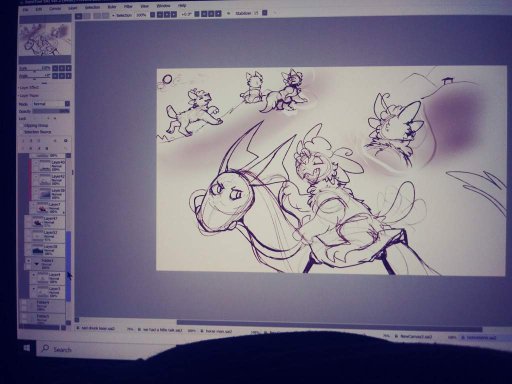Image resolution: width=512 pixels, height=384 pixels.
Task: Enable the Selection Source checkbox
Action: point(22,132)
